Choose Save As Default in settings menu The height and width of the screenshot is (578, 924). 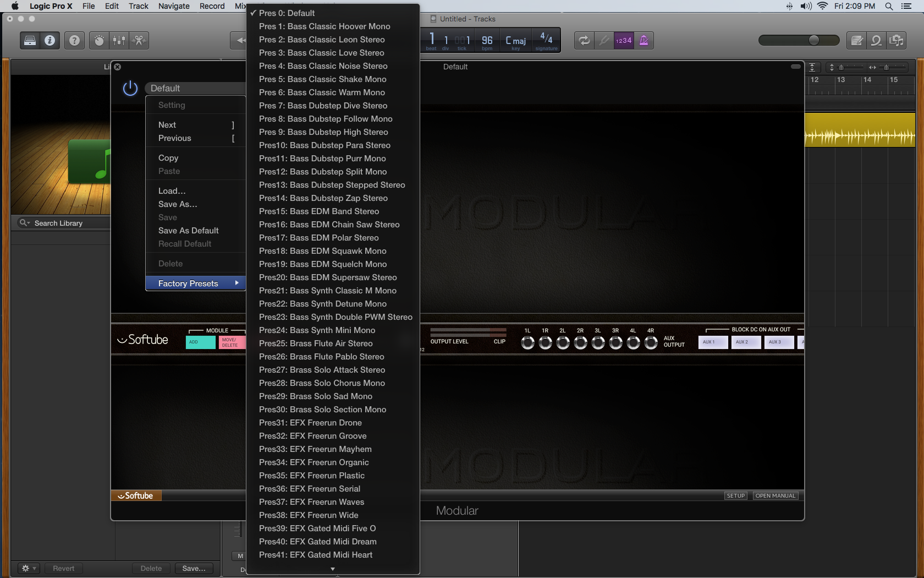(x=188, y=231)
